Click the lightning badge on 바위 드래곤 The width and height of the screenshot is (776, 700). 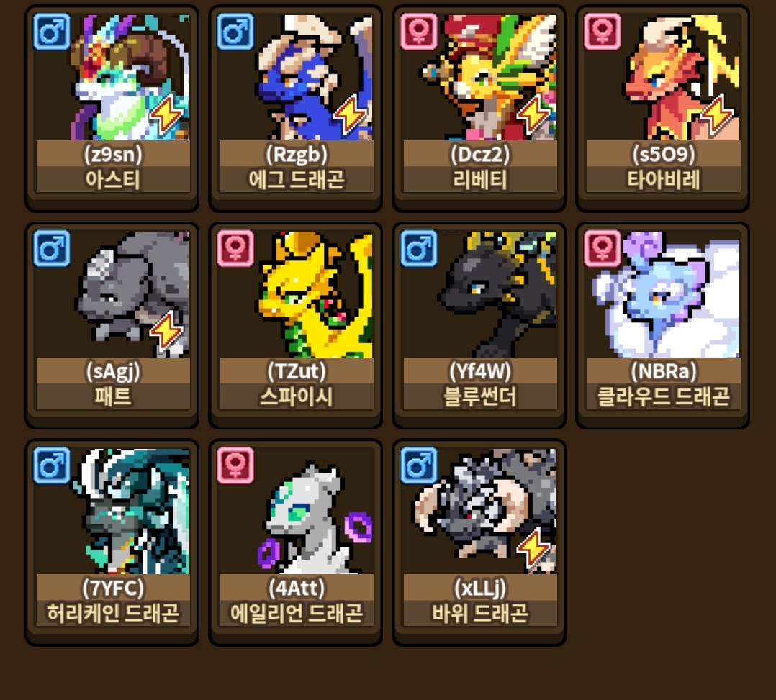[533, 549]
